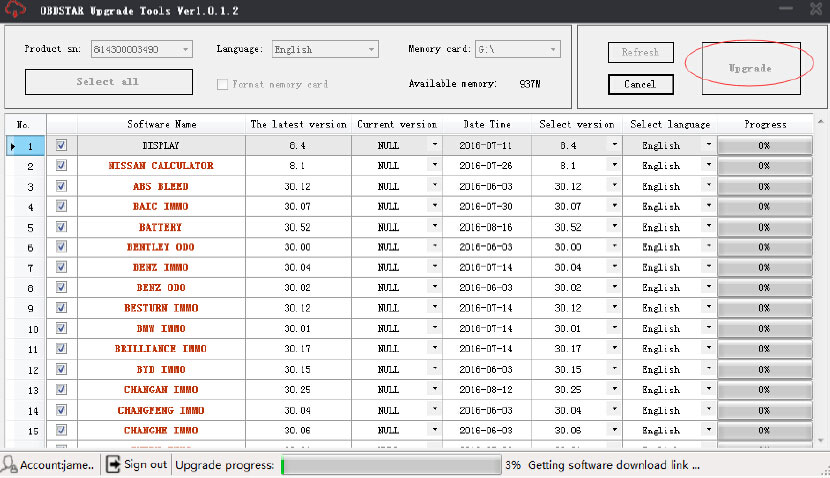Viewport: 830px width, 478px height.
Task: Click the Current version column header
Action: (397, 124)
